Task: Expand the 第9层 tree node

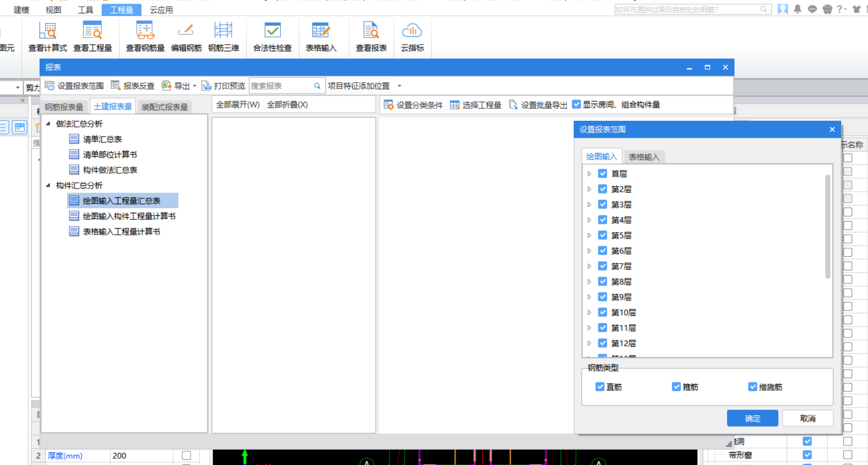Action: coord(589,297)
